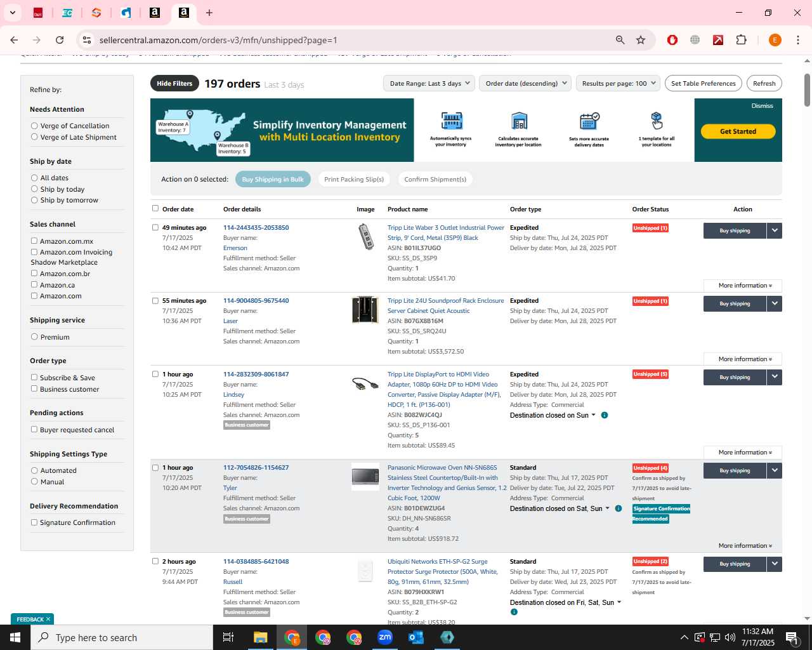Switch to the second browser tab
Viewport: 812px width, 650px height.
pos(67,13)
